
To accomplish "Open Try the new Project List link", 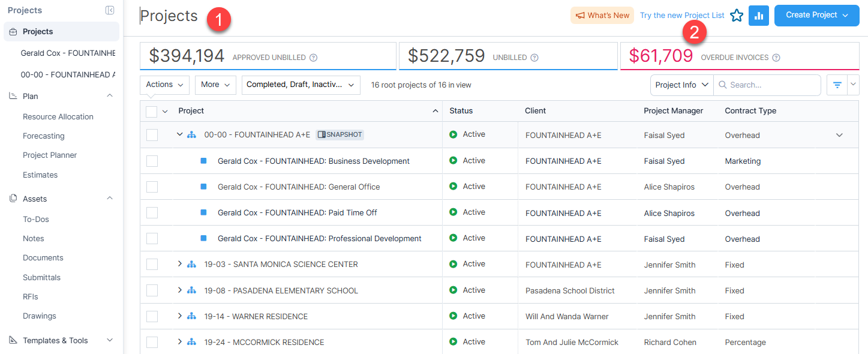I will click(x=682, y=16).
